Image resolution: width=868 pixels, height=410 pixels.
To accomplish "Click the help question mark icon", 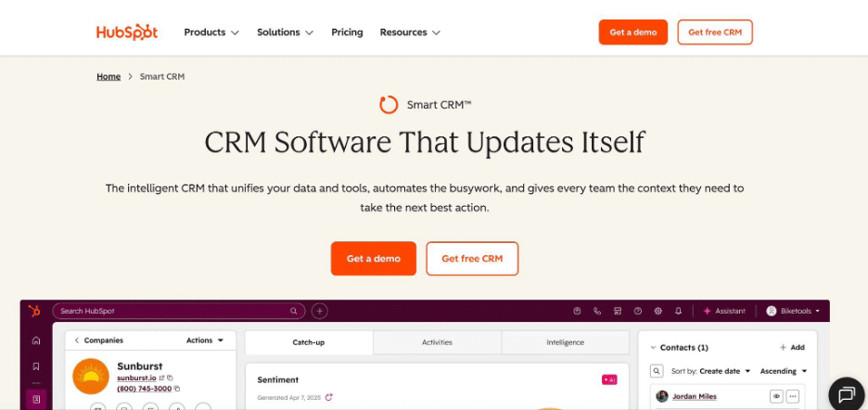I will click(x=637, y=312).
